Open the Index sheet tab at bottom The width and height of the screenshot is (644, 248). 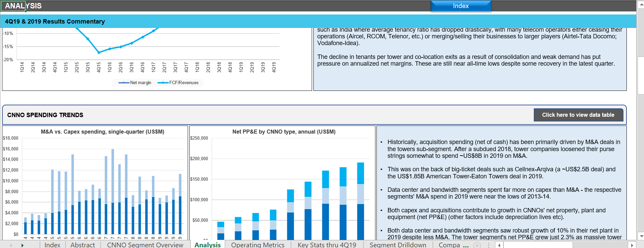tap(52, 245)
